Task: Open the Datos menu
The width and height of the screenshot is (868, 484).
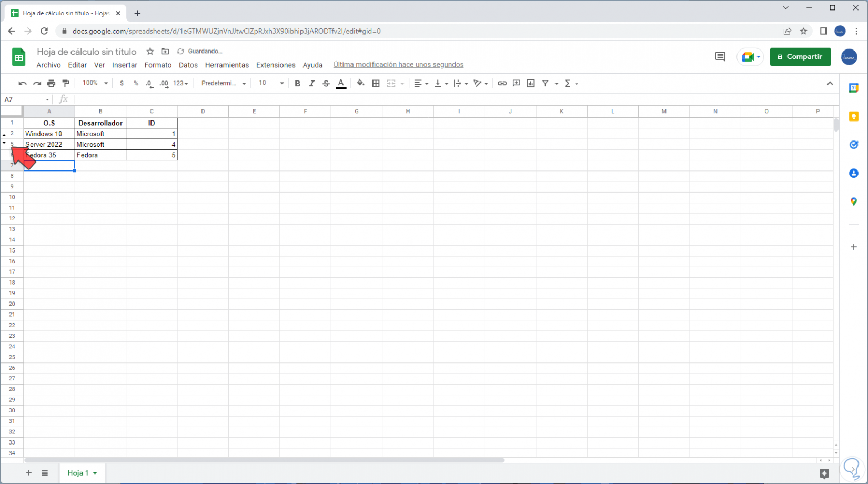Action: 188,65
